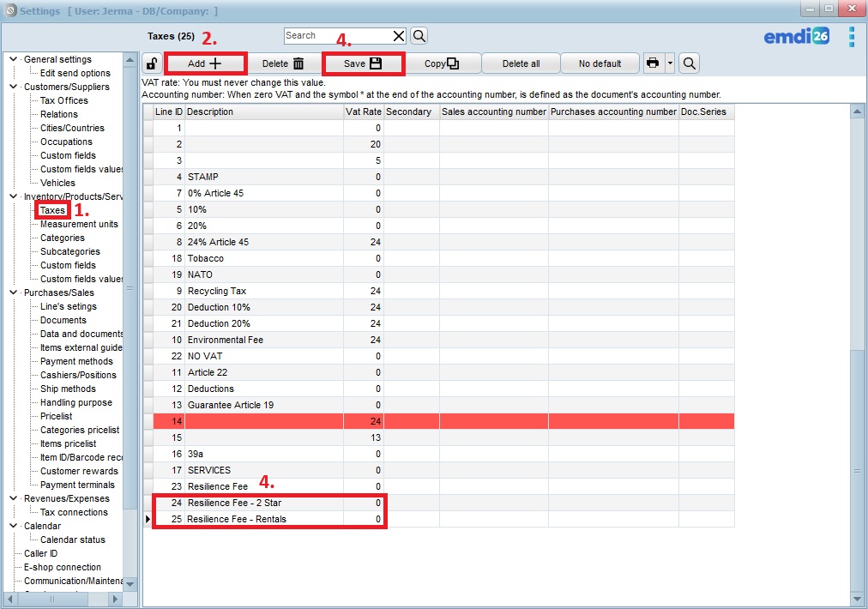Open Cities/Countries settings
Image resolution: width=868 pixels, height=609 pixels.
[73, 128]
